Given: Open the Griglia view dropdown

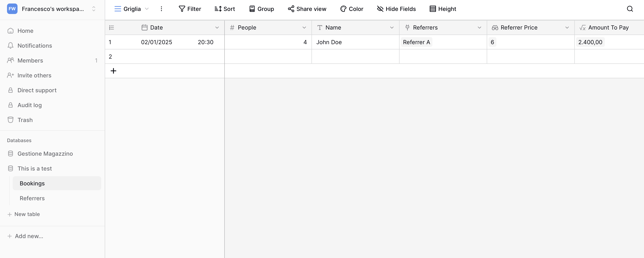Looking at the screenshot, I should [147, 9].
